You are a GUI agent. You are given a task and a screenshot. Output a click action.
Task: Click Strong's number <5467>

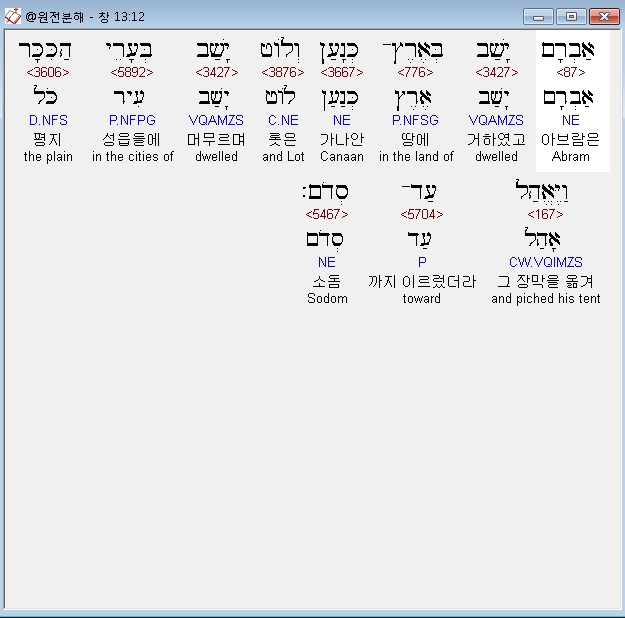(326, 214)
